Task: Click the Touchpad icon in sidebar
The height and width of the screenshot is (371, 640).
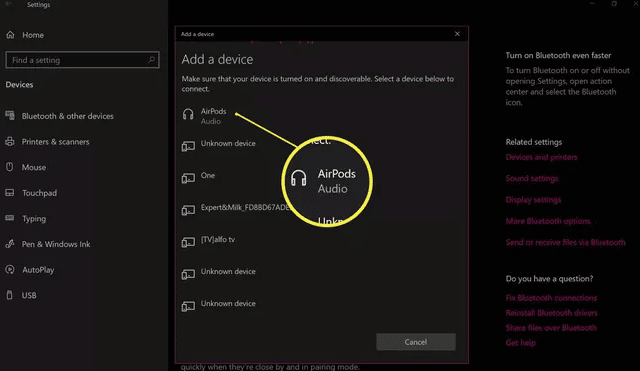Action: tap(10, 193)
